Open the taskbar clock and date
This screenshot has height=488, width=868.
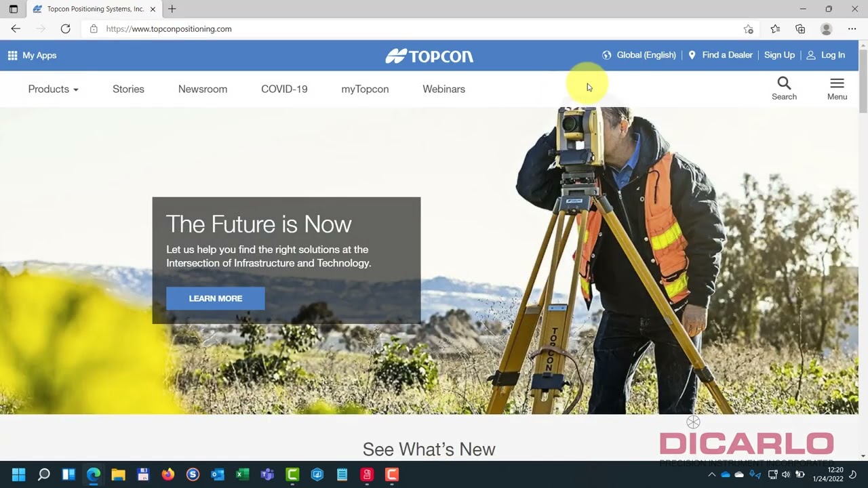[828, 474]
